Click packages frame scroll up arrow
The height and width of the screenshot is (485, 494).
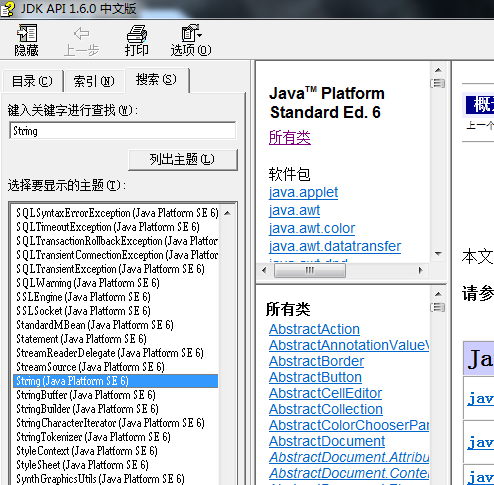pos(438,70)
